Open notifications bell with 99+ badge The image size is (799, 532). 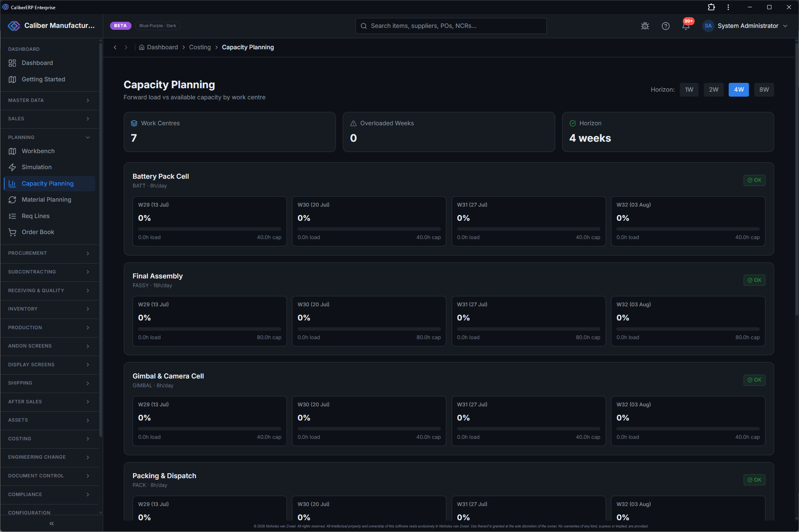tap(686, 26)
